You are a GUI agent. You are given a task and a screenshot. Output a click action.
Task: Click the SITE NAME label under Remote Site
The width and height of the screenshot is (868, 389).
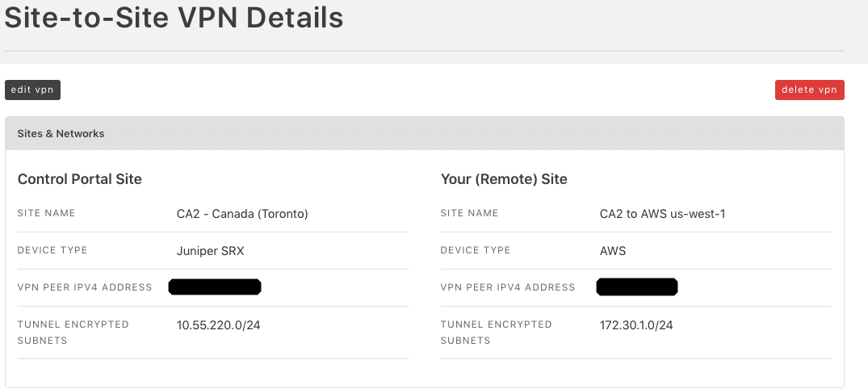pos(469,213)
